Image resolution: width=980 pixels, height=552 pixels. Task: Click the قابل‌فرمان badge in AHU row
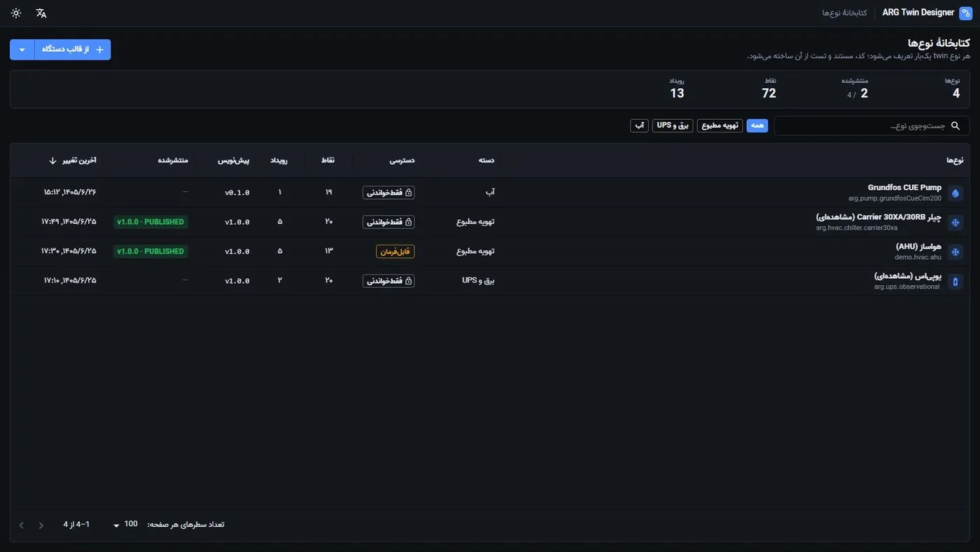[x=395, y=251]
